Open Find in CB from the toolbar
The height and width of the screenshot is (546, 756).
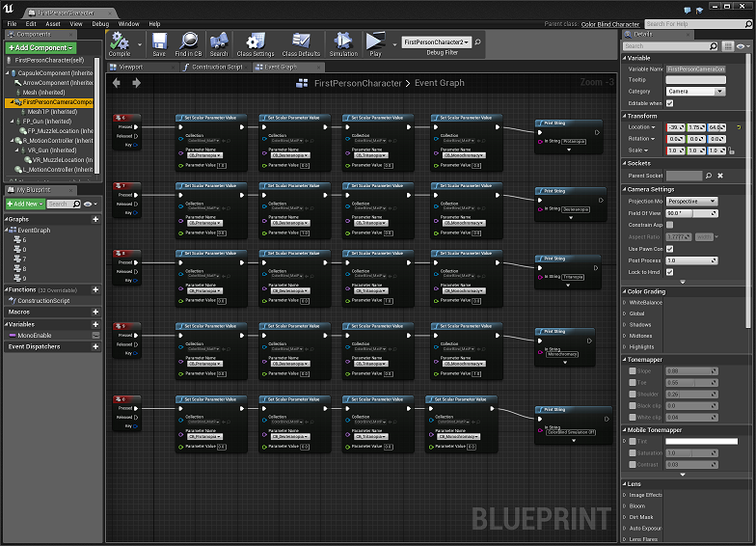(x=189, y=44)
